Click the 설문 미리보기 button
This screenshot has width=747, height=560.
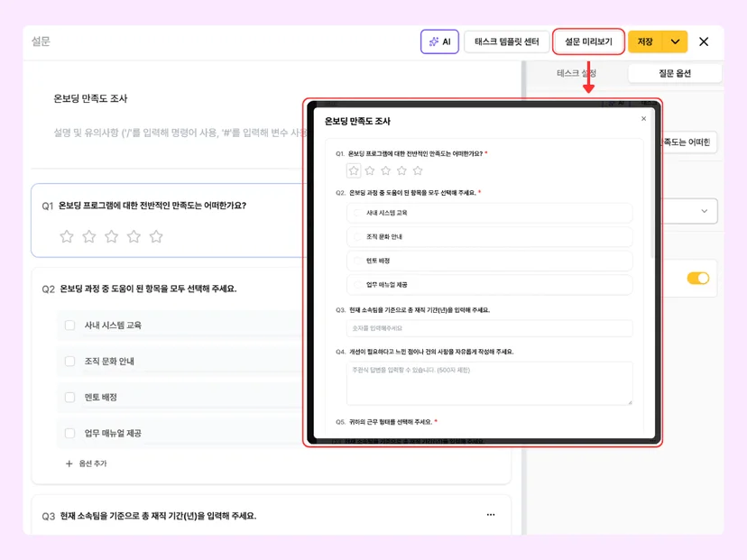tap(588, 41)
